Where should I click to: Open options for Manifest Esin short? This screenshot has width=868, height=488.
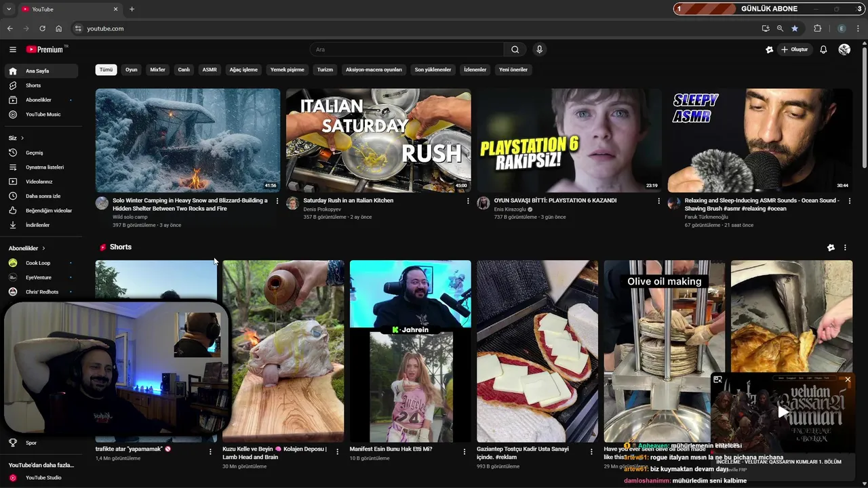[x=465, y=451]
